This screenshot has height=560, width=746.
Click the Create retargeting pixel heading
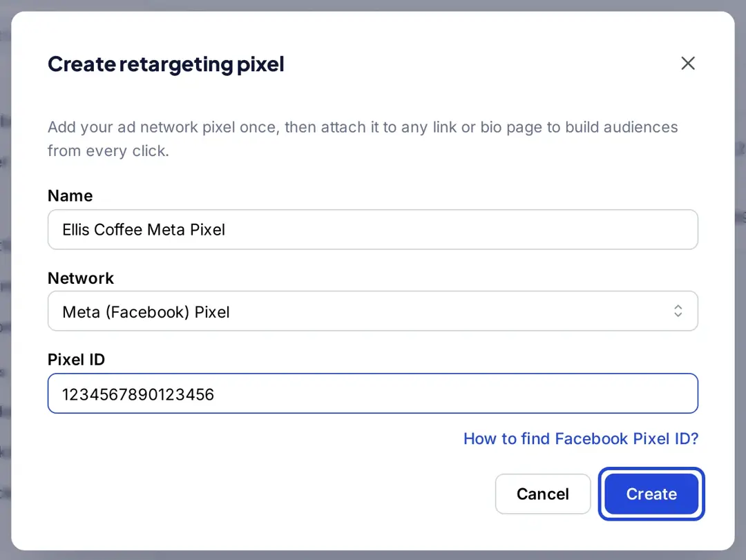click(x=166, y=64)
